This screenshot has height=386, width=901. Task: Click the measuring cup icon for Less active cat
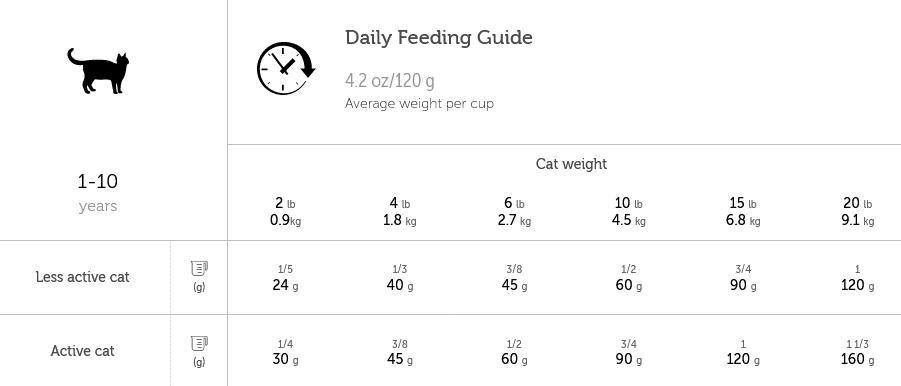199,268
